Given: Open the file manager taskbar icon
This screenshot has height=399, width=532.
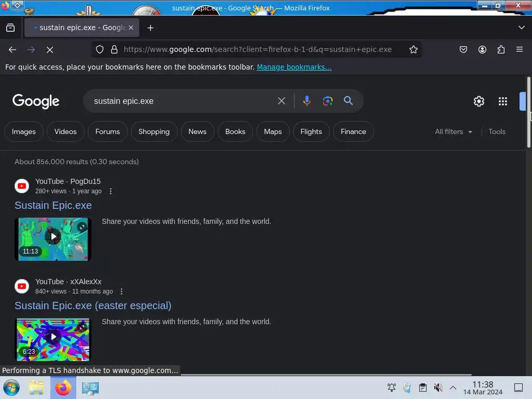Looking at the screenshot, I should (36, 388).
